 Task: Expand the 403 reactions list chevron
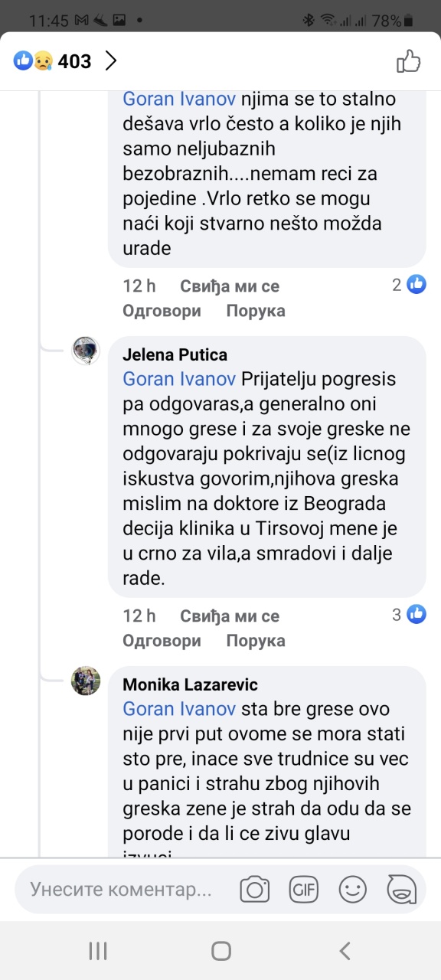[x=111, y=61]
